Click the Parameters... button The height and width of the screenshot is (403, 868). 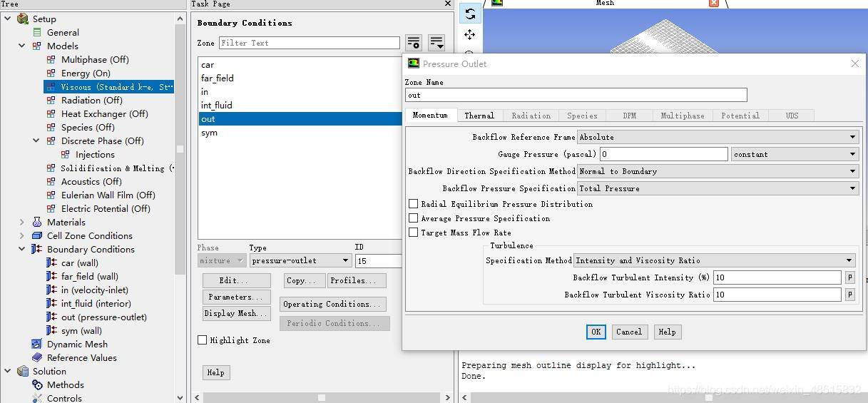(x=237, y=297)
